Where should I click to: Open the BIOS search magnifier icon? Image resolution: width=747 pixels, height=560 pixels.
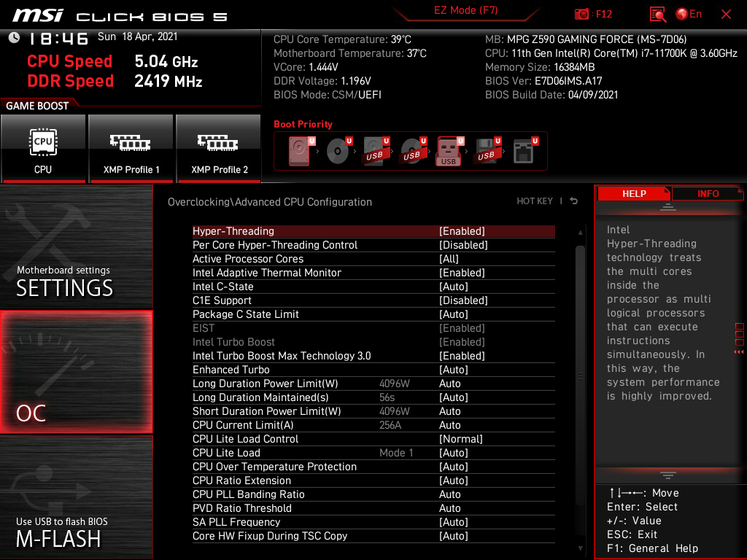tap(657, 15)
